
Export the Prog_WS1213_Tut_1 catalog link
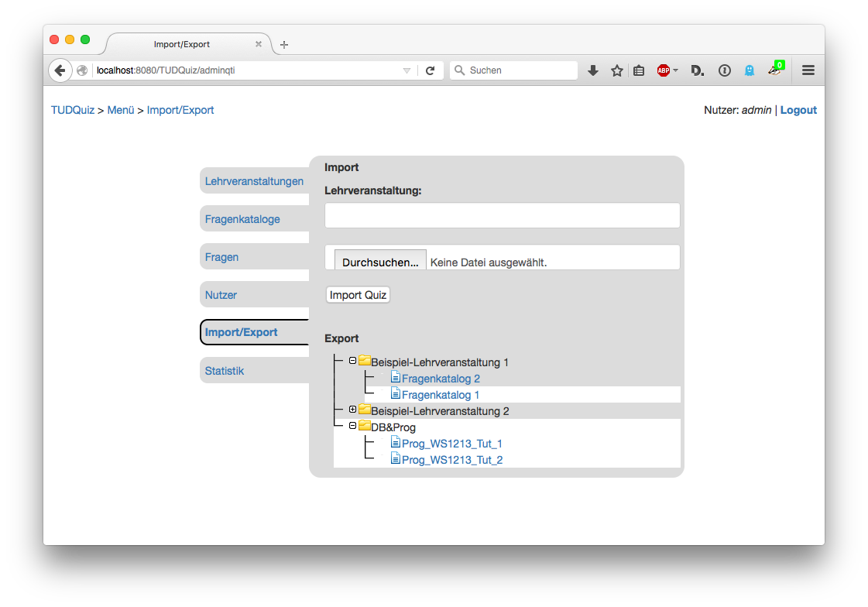[451, 444]
